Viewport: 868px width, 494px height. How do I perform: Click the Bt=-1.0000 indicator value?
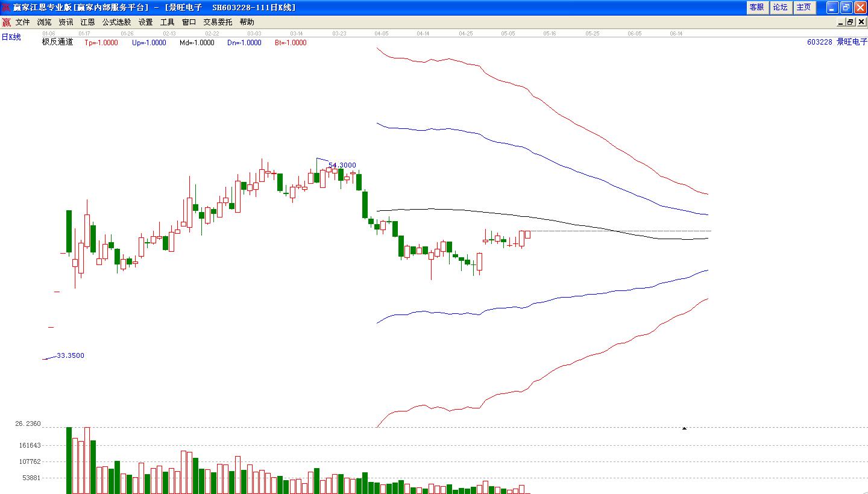coord(291,43)
